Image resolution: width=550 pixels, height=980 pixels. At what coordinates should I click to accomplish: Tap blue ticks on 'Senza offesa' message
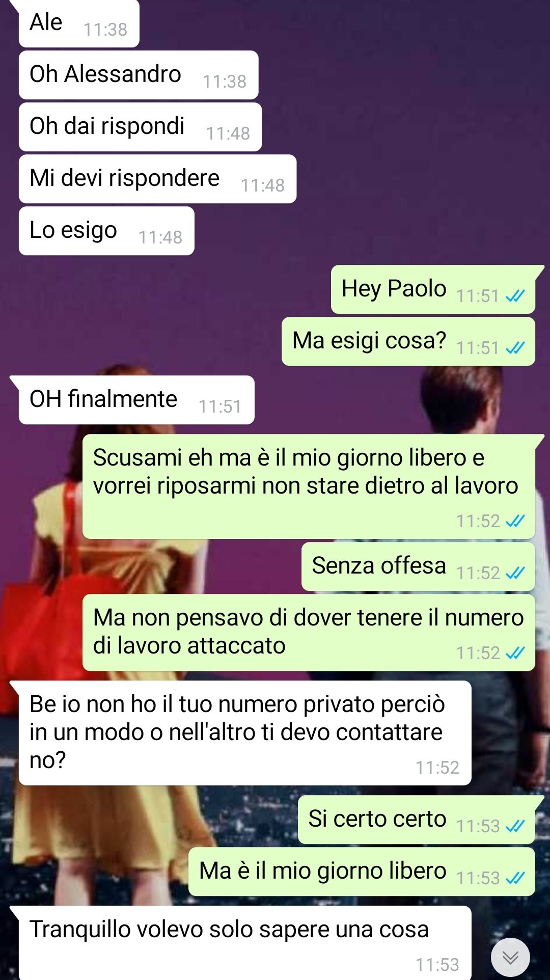[x=515, y=573]
